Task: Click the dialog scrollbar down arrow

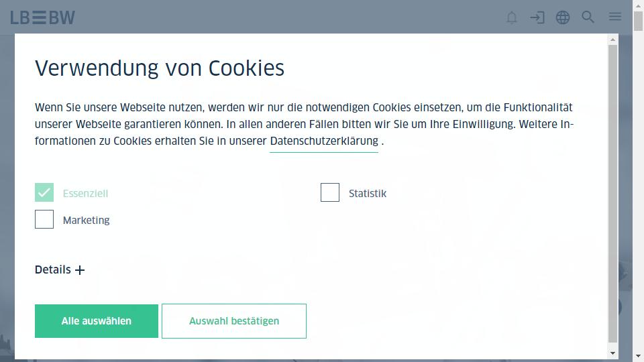Action: click(612, 353)
